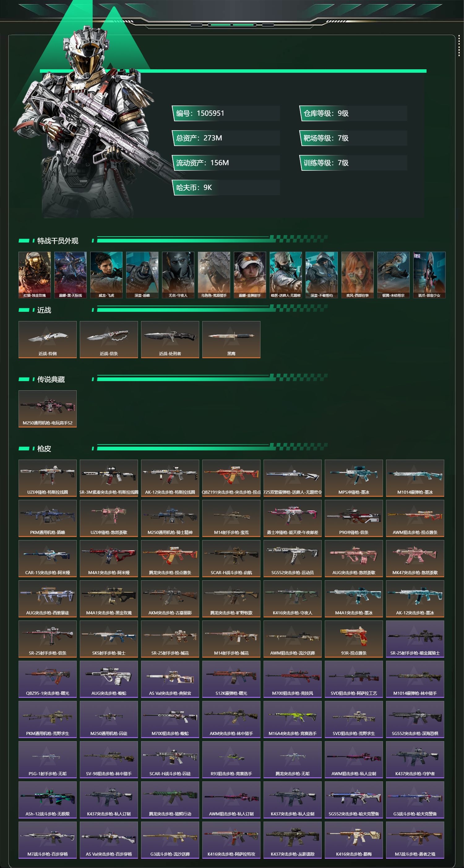Open the M4A1突击步枪-黑金玫瑰 skin
The image size is (464, 868).
(109, 599)
